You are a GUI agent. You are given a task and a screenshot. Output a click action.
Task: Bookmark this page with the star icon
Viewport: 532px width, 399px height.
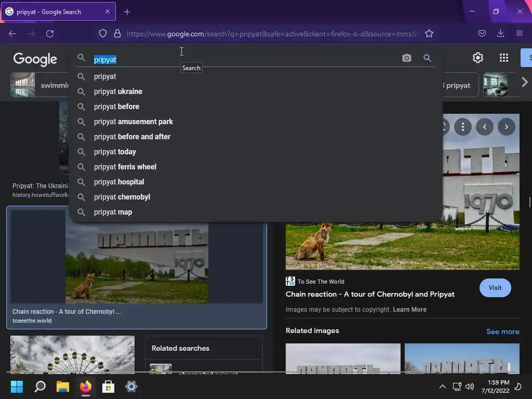pyautogui.click(x=429, y=34)
